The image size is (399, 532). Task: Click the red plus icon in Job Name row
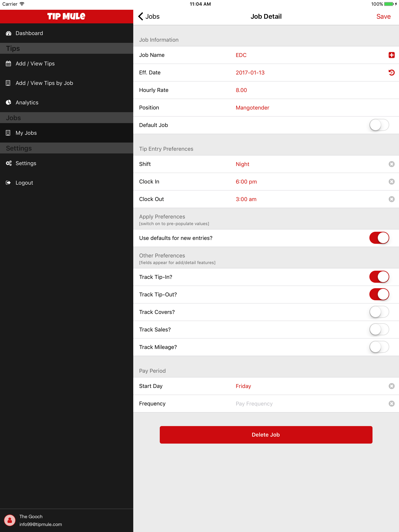click(x=392, y=55)
